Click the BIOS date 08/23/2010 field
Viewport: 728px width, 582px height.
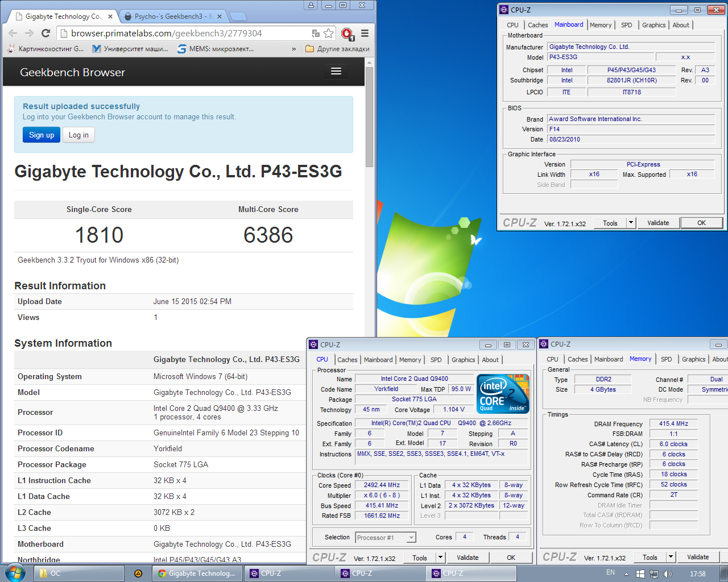pos(631,139)
